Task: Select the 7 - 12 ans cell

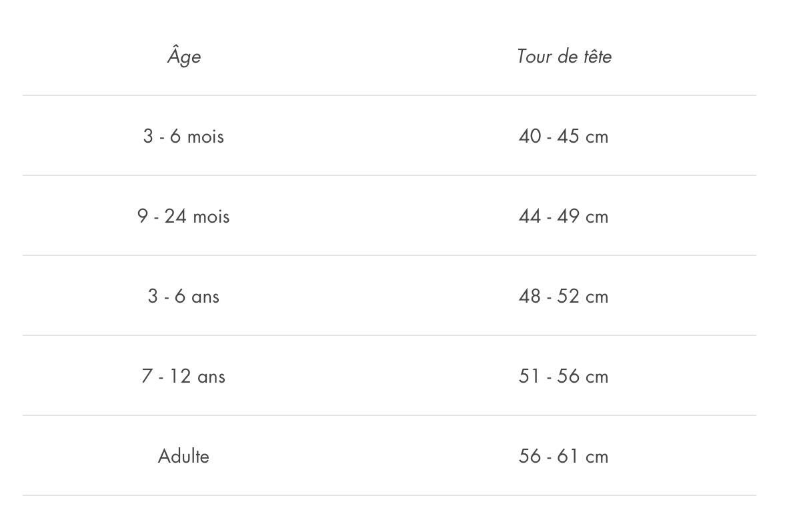Action: pos(183,377)
